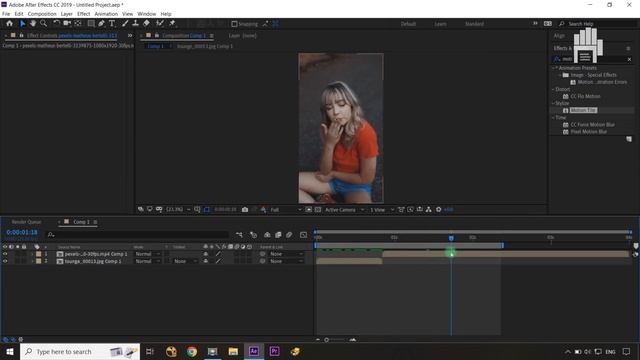
Task: Click the Draft 3D icon in timeline
Action: coord(253,235)
